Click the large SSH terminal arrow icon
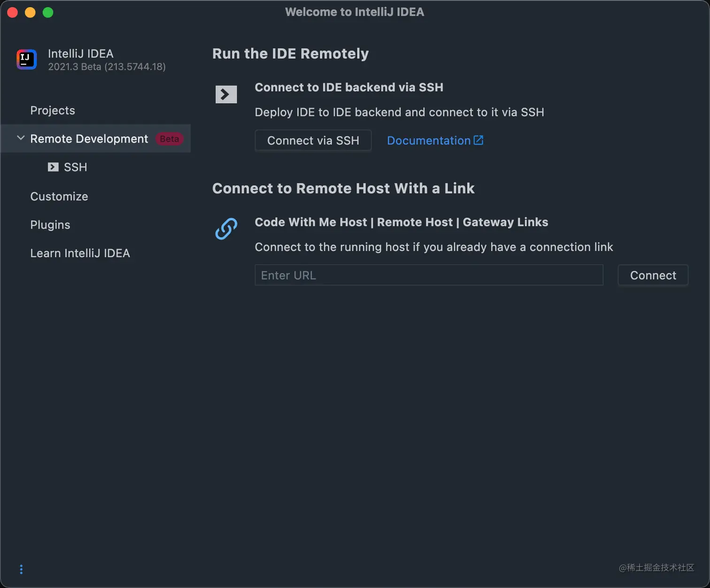Viewport: 710px width, 588px height. 226,94
